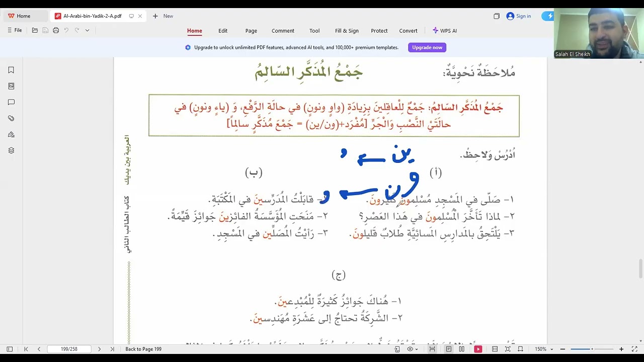Screen dimensions: 644x362
Task: Open the thumbnails panel in the sidebar
Action: point(11,86)
